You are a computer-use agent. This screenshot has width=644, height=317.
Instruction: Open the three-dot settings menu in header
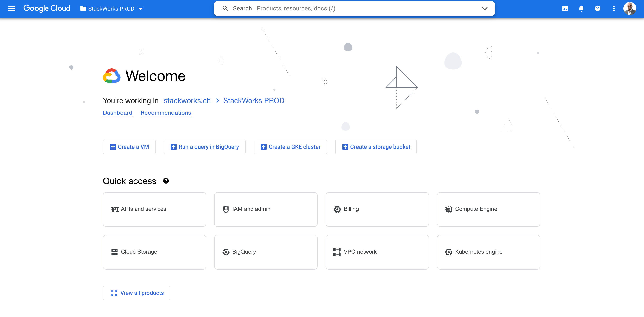pos(614,9)
